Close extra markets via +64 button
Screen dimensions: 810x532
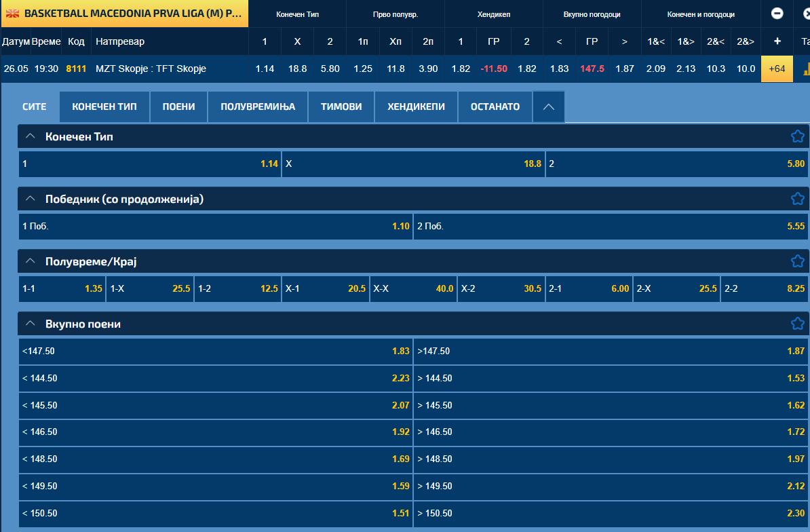pyautogui.click(x=777, y=69)
